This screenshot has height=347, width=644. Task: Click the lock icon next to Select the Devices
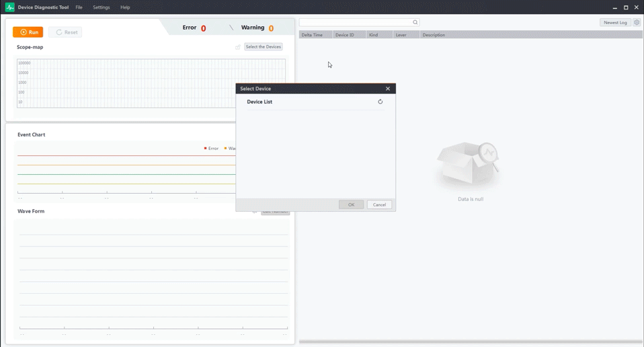[x=238, y=47]
